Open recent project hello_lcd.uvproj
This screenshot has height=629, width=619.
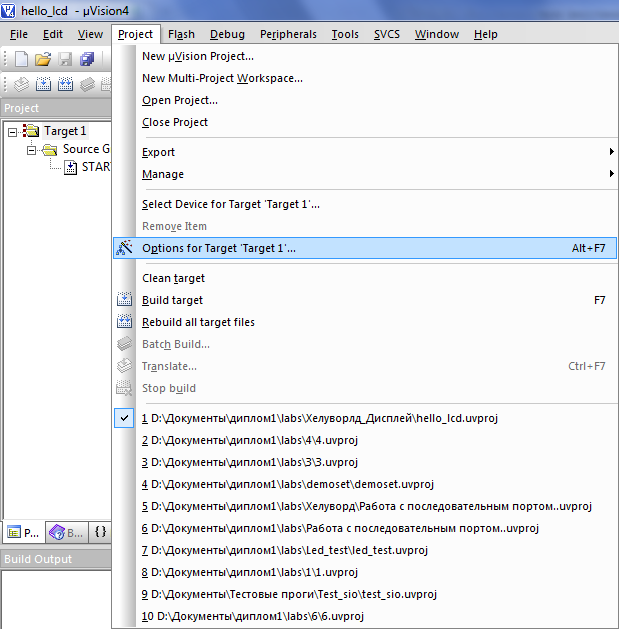365,418
